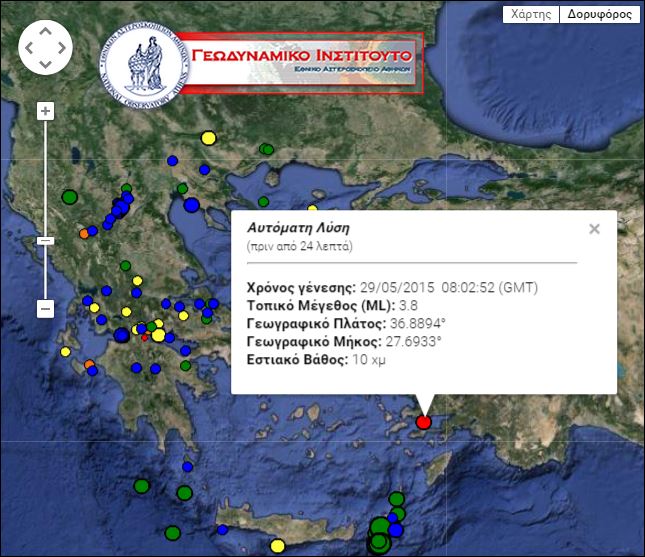This screenshot has height=557, width=645.
Task: Select the yellow marker on Zakynthos island
Action: tap(65, 352)
